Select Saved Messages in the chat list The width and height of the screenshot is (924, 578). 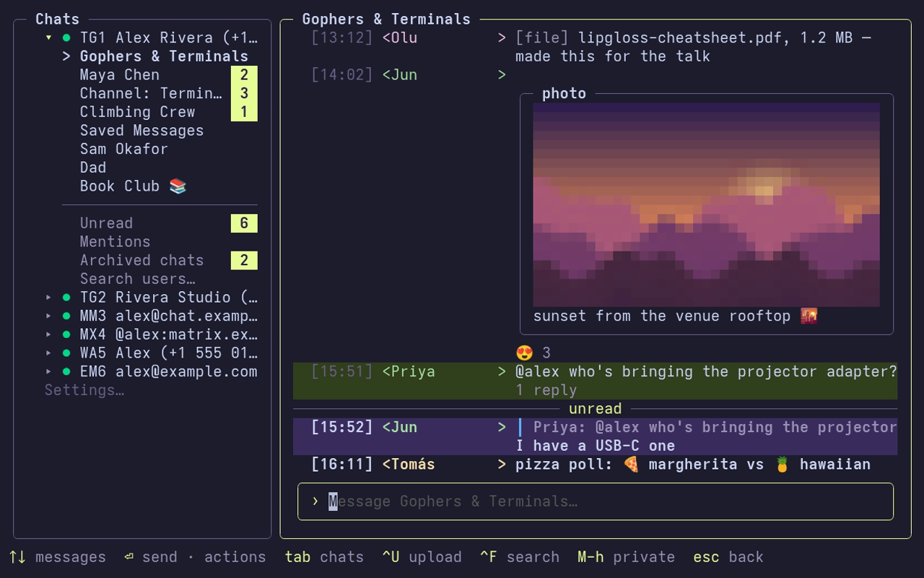click(141, 131)
